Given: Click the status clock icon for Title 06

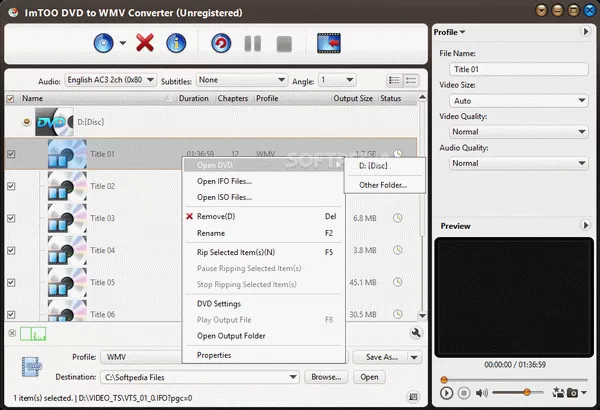Looking at the screenshot, I should (398, 314).
